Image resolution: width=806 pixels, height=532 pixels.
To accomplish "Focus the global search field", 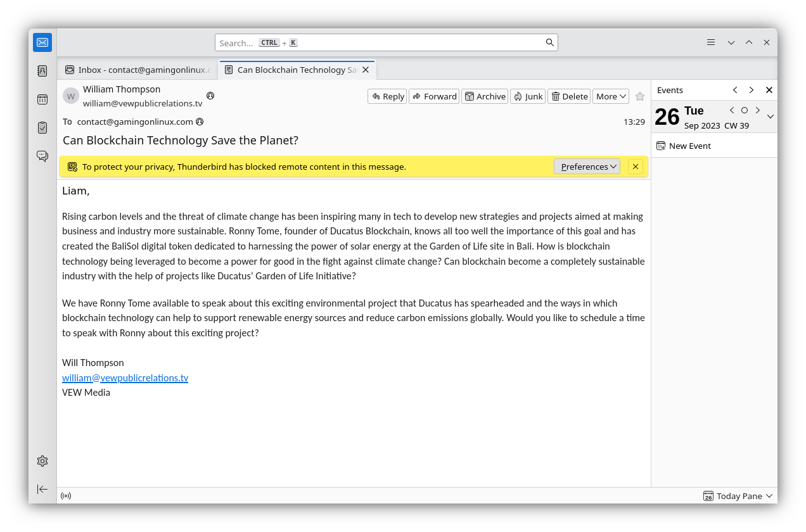I will point(380,42).
